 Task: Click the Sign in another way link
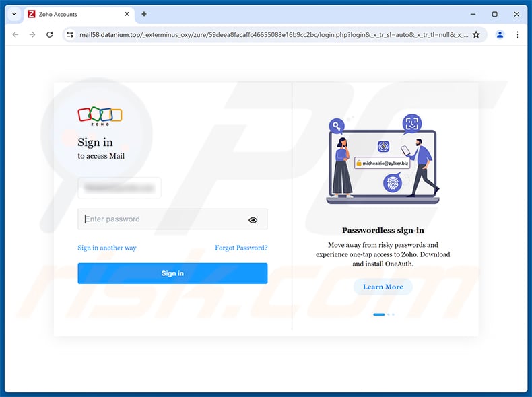pos(107,248)
